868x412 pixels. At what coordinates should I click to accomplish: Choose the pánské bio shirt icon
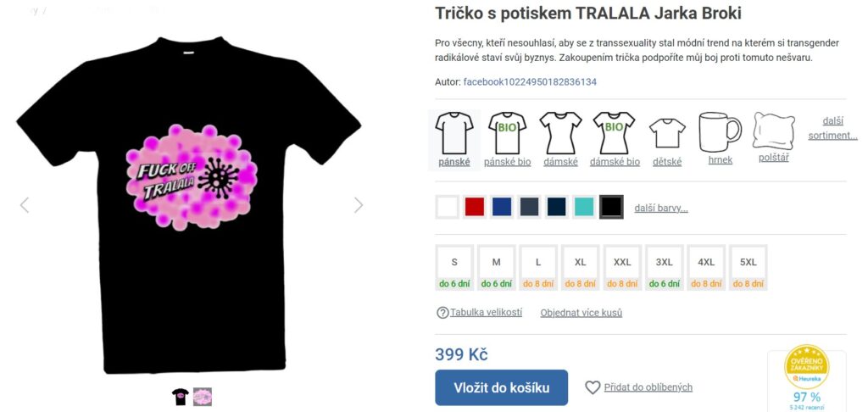(507, 133)
